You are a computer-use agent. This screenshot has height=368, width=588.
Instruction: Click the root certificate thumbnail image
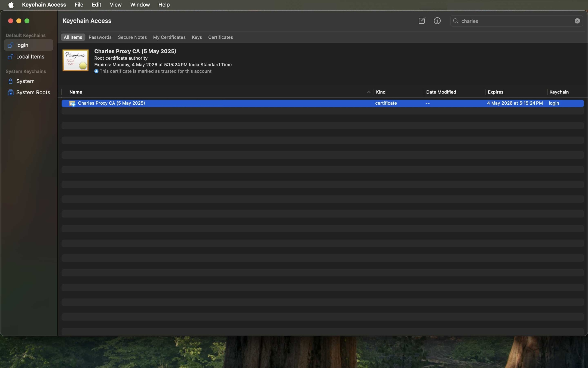click(75, 60)
